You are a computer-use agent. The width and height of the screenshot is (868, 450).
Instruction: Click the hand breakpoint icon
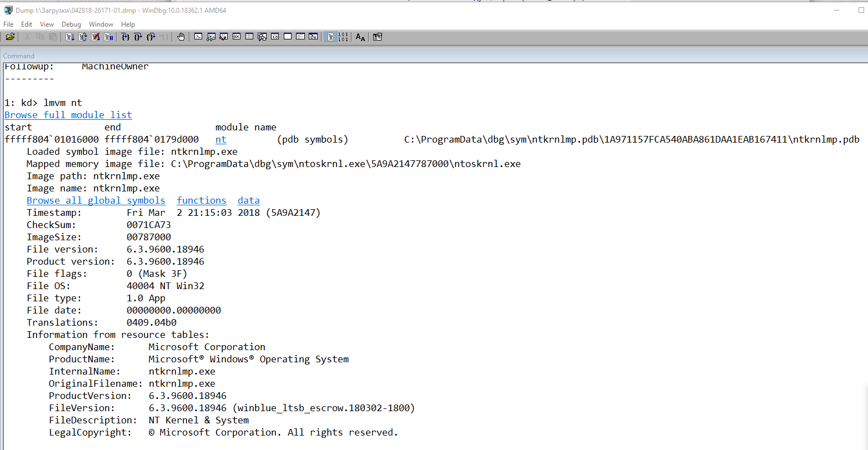click(181, 37)
